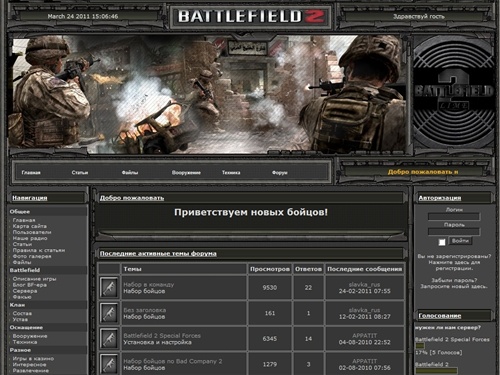Click the Battlefield 2 poll result bar
500x375 pixels.
click(x=436, y=371)
